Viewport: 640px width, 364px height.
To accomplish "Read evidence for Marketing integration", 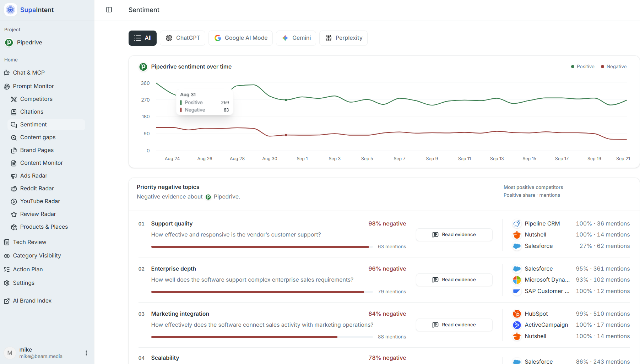I will pos(454,325).
